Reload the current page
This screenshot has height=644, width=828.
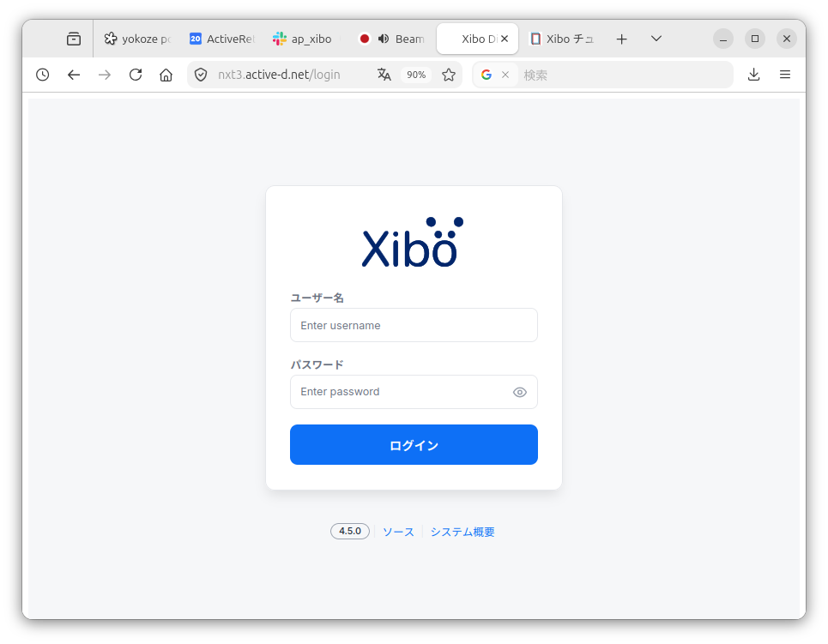[x=136, y=75]
